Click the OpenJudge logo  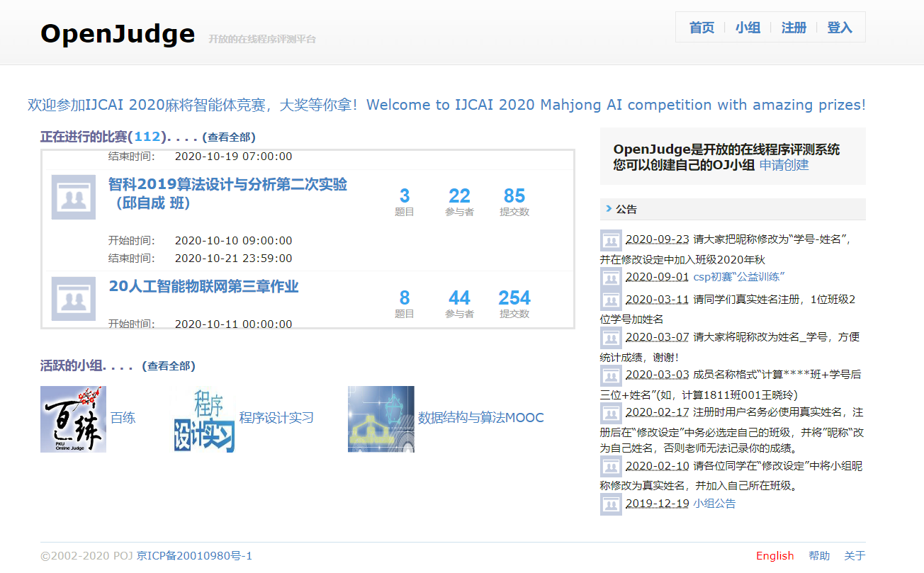[x=117, y=33]
